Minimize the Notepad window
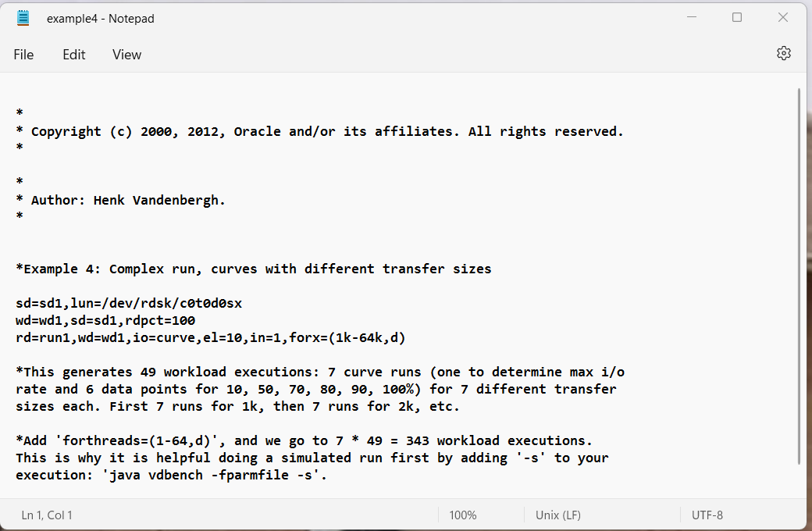Image resolution: width=812 pixels, height=531 pixels. 691,18
